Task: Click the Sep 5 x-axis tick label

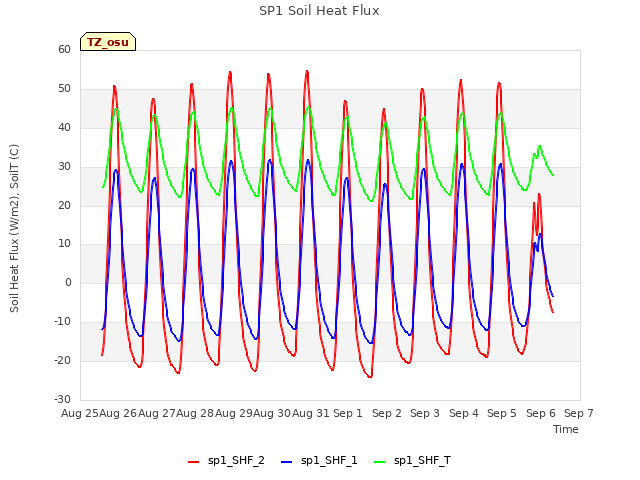Action: (x=502, y=413)
